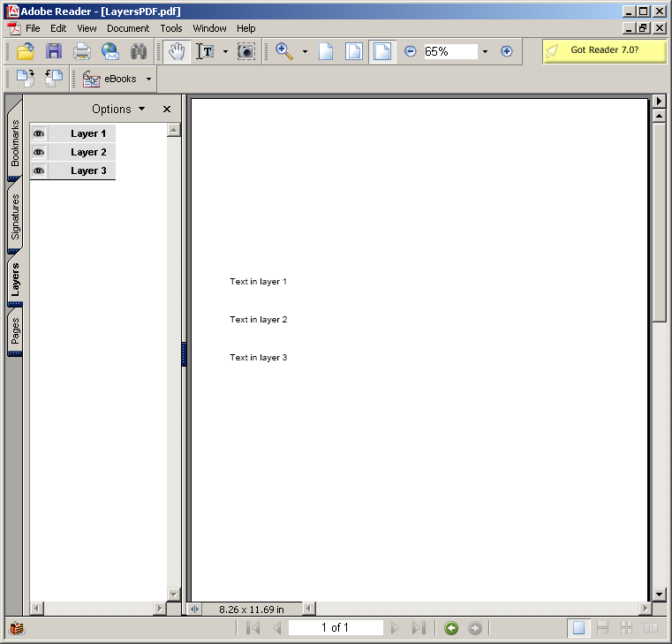This screenshot has height=644, width=672.
Task: Go to first page button
Action: 253,628
